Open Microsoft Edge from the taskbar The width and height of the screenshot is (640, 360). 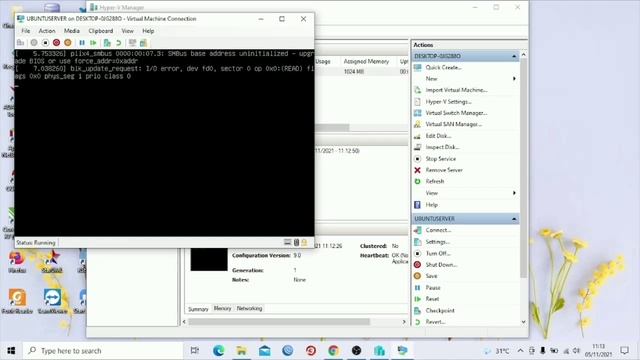[218, 351]
